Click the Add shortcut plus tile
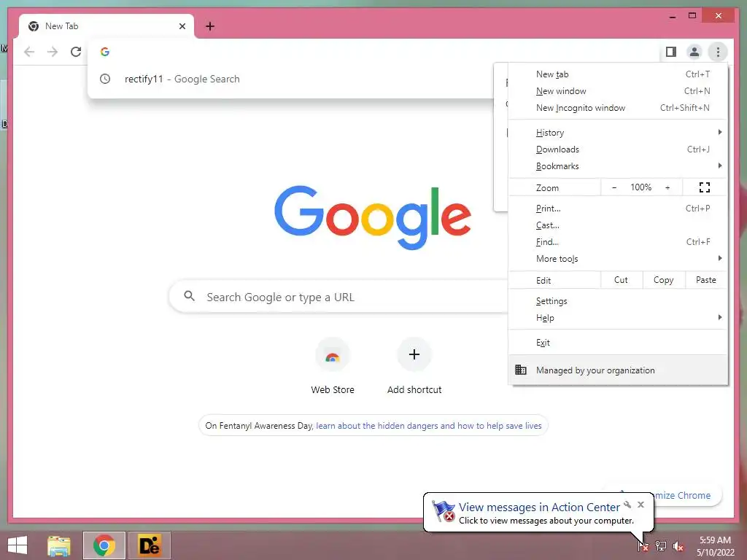 (414, 366)
